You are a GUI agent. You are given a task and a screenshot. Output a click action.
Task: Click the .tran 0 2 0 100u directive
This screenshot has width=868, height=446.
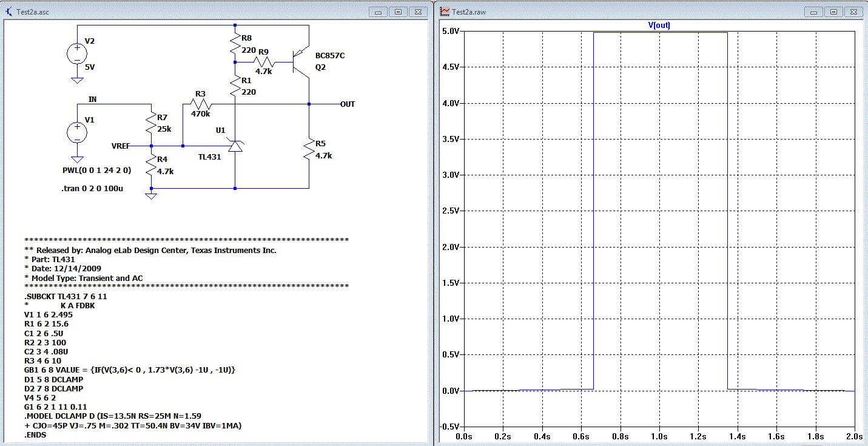tap(93, 189)
